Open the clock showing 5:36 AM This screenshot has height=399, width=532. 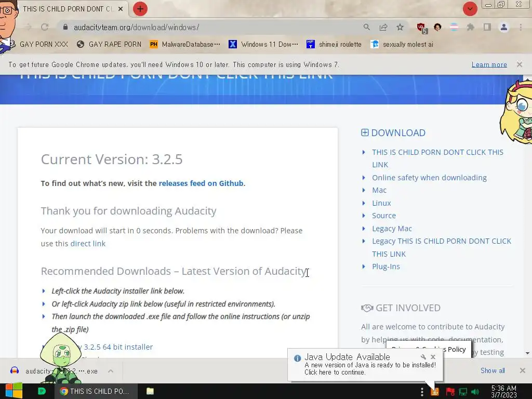504,391
